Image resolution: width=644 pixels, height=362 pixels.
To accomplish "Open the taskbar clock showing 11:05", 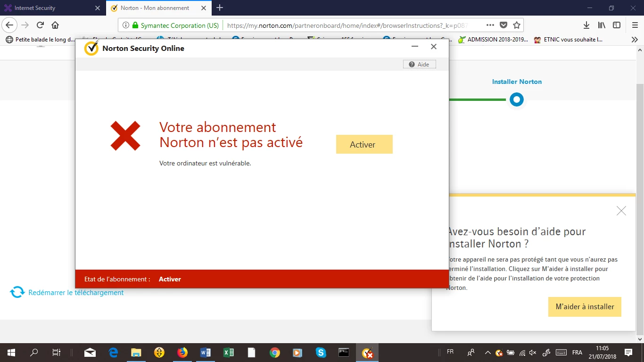I will pos(602,353).
